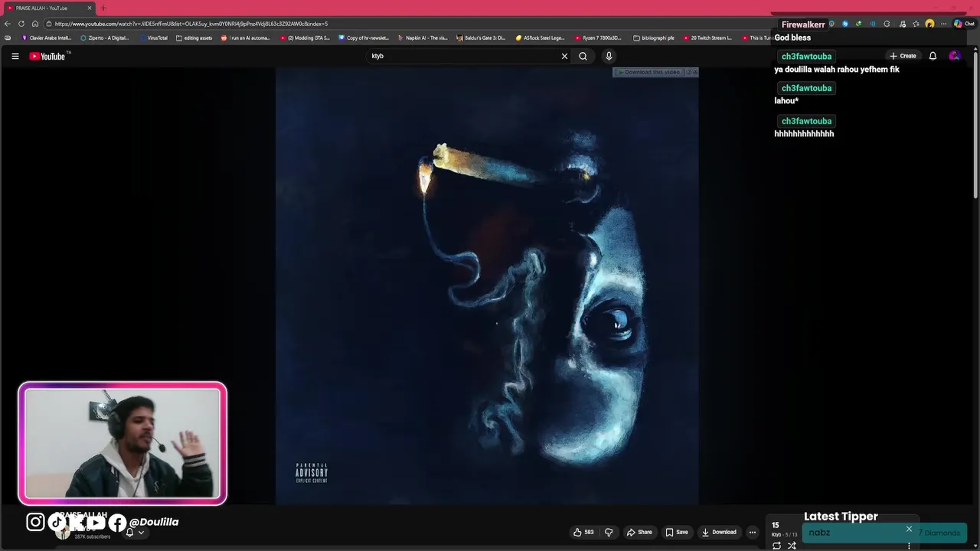Click the Instagram icon in stream overlay
Image resolution: width=980 pixels, height=551 pixels.
click(35, 522)
